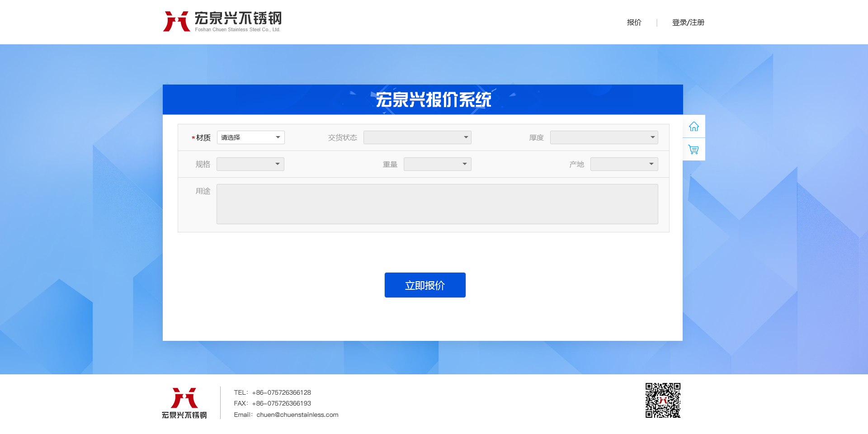The height and width of the screenshot is (434, 868).
Task: Open the 重量 dropdown
Action: (x=437, y=164)
